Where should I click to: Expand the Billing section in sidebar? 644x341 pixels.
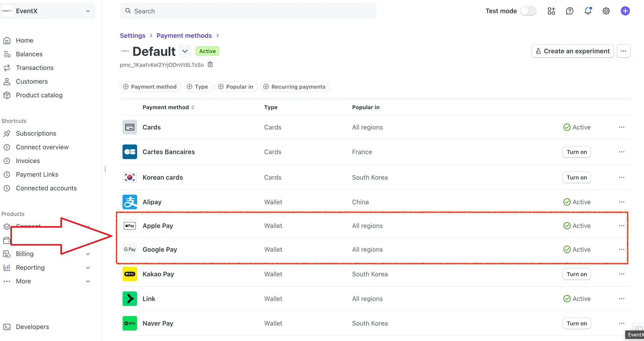pos(88,254)
